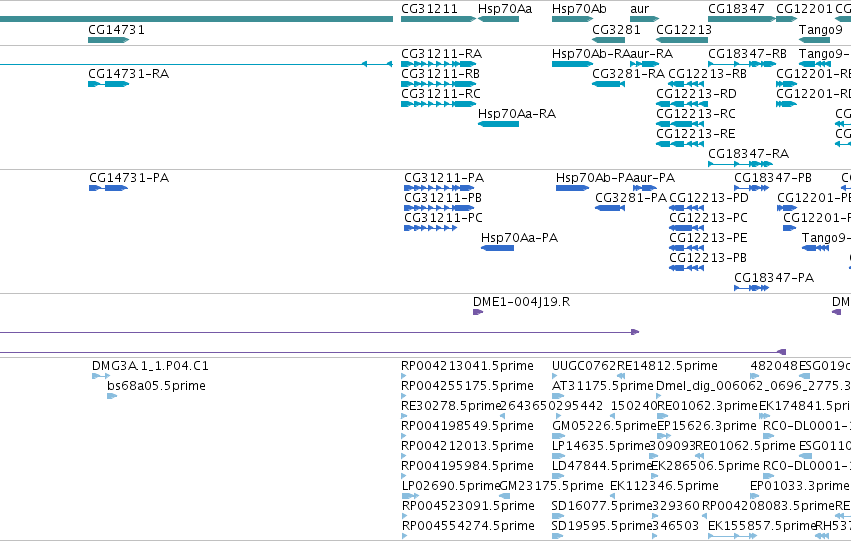851x541 pixels.
Task: Select the Hsp70Ab gene label
Action: tap(579, 9)
